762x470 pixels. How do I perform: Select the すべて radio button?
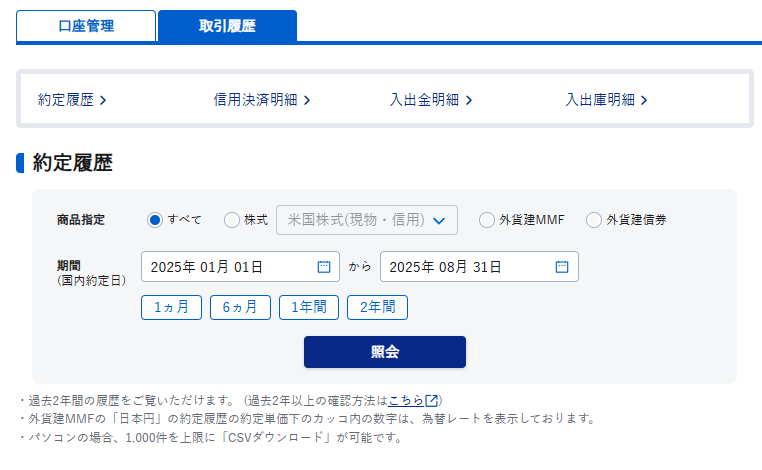pos(155,220)
